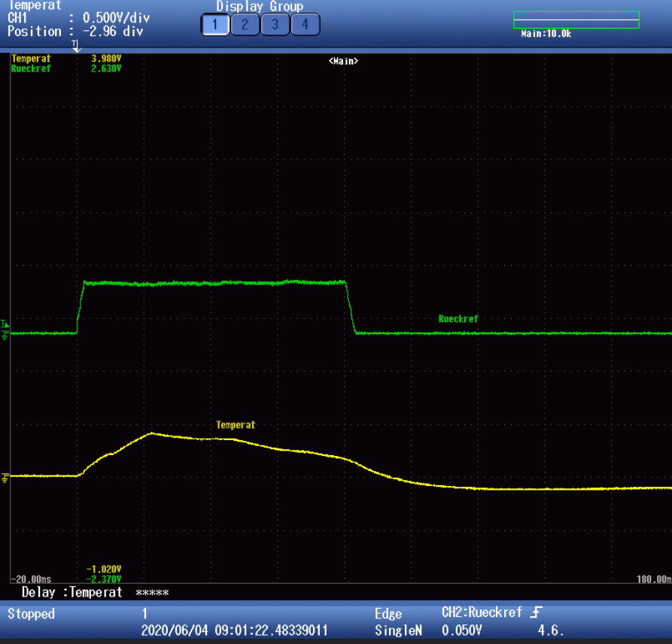Click the record length zoom bar
This screenshot has width=672, height=644.
pos(576,20)
